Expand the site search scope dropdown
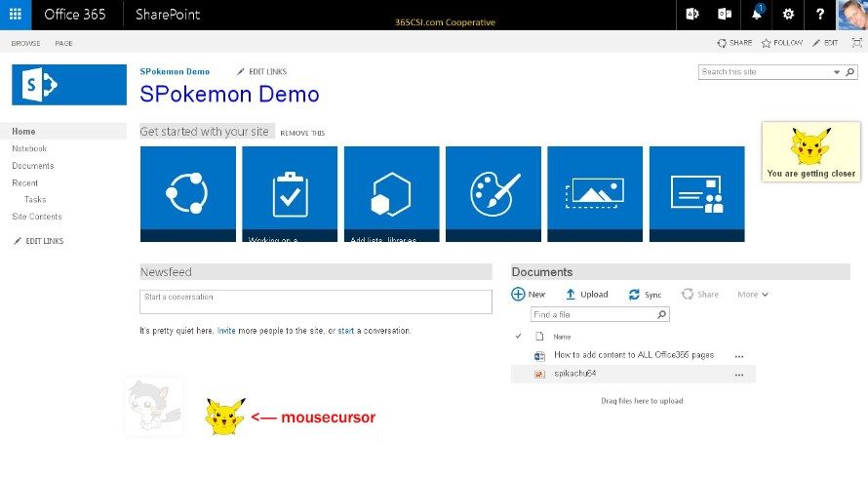Image resolution: width=868 pixels, height=481 pixels. (837, 72)
